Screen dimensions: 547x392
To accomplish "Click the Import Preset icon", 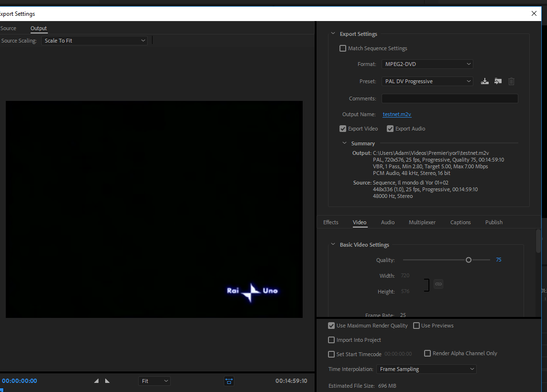I will click(498, 81).
